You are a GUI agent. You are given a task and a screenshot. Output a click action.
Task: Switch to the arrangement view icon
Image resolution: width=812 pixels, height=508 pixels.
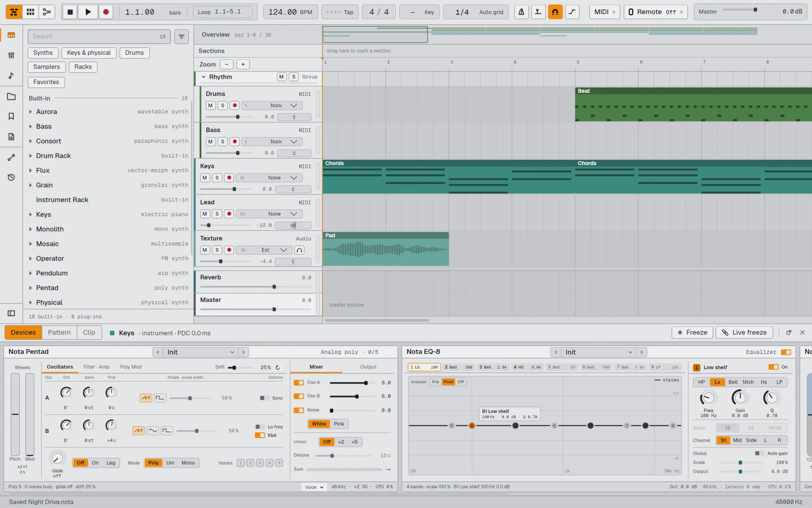14,12
